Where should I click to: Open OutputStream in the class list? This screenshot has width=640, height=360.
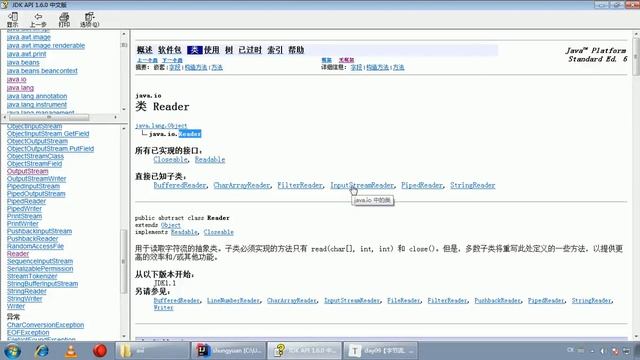point(27,171)
